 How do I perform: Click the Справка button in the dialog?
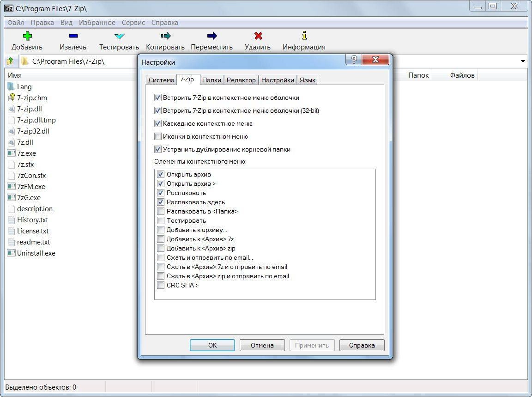(362, 345)
